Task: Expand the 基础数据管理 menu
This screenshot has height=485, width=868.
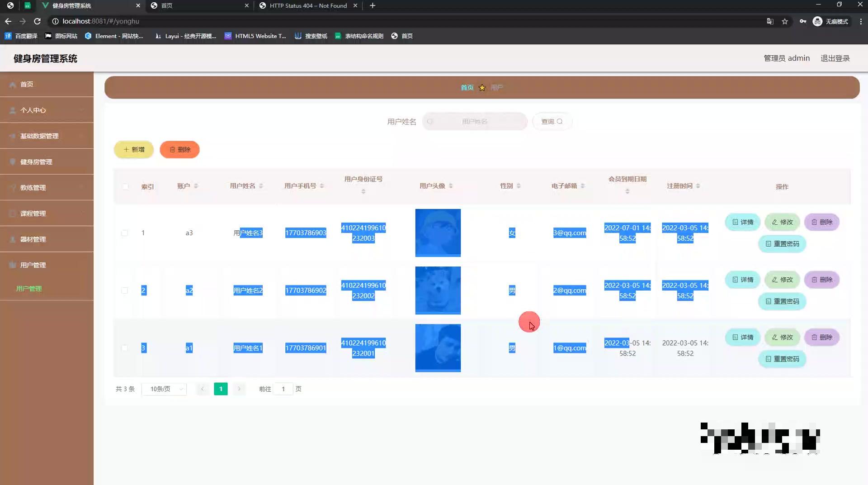Action: 38,136
